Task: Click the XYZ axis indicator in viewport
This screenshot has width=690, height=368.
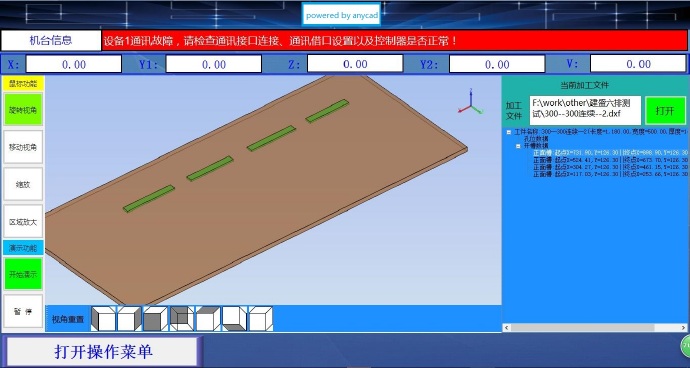Action: point(470,102)
